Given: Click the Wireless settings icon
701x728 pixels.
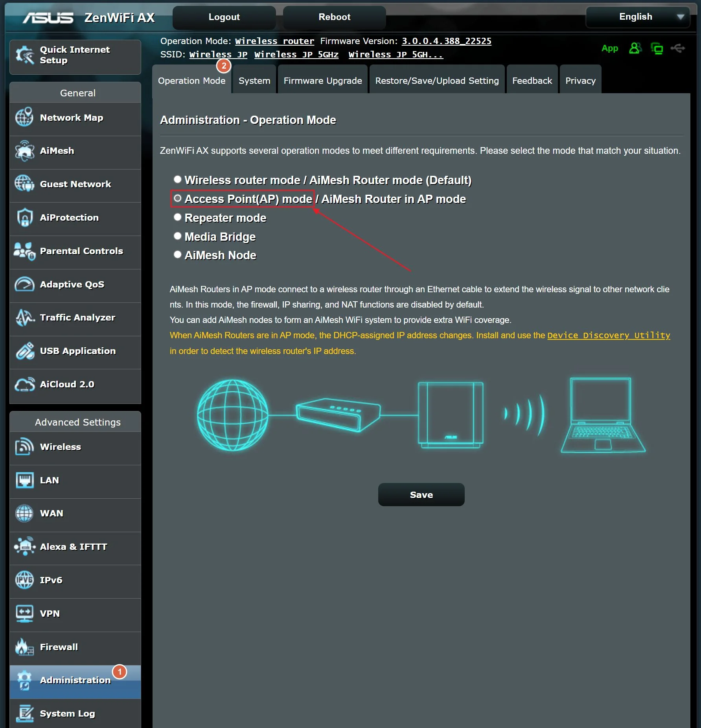Looking at the screenshot, I should [x=24, y=447].
